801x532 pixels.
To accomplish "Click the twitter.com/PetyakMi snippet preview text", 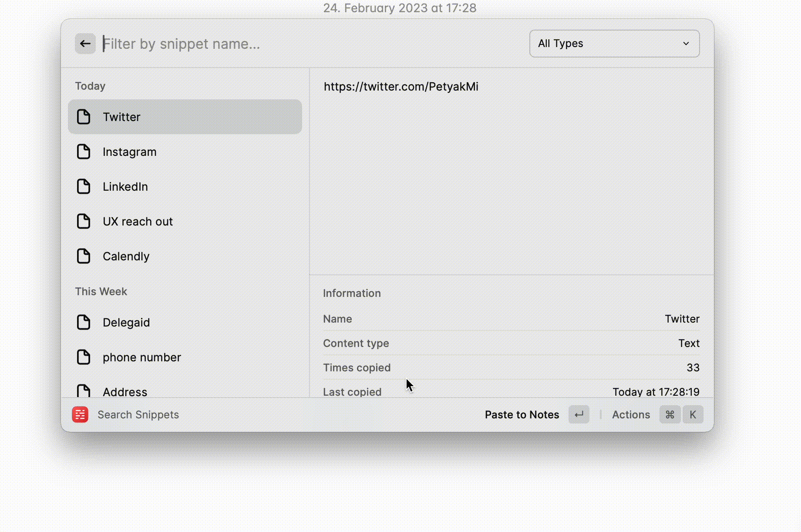I will (401, 87).
